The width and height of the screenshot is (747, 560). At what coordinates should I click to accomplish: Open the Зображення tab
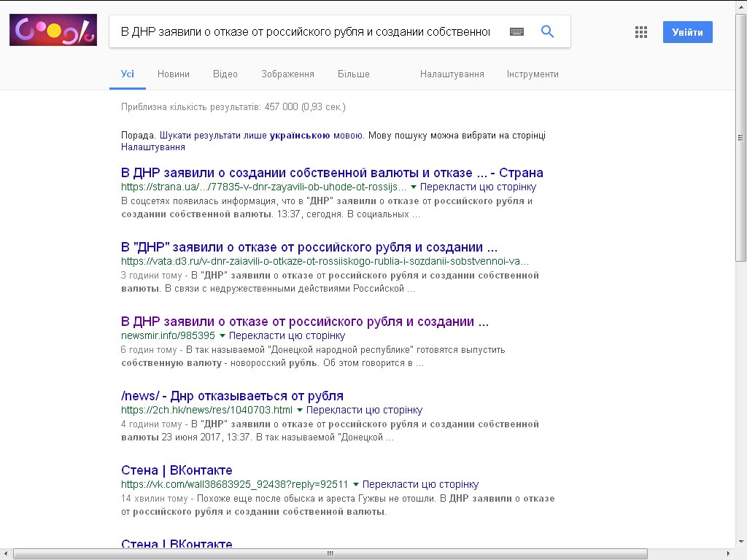[287, 74]
